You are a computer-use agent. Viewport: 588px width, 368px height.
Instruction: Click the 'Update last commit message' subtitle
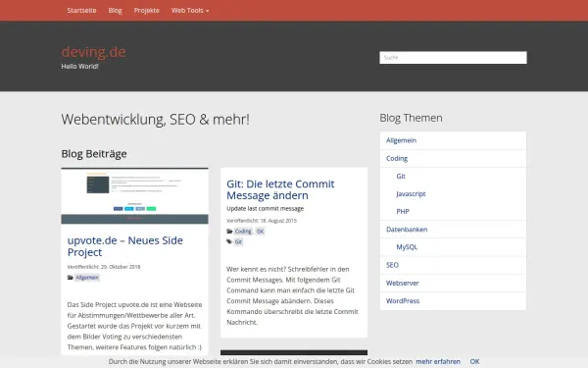[x=266, y=208]
